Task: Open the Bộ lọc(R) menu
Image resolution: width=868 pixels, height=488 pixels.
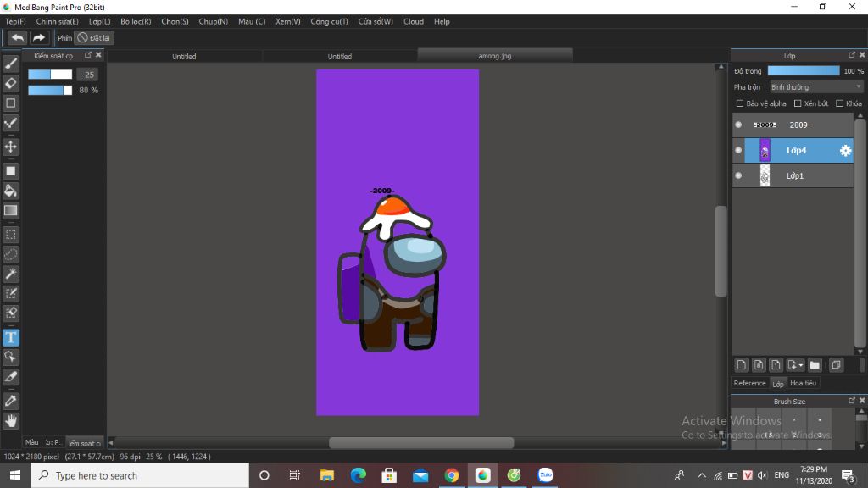Action: (x=136, y=21)
